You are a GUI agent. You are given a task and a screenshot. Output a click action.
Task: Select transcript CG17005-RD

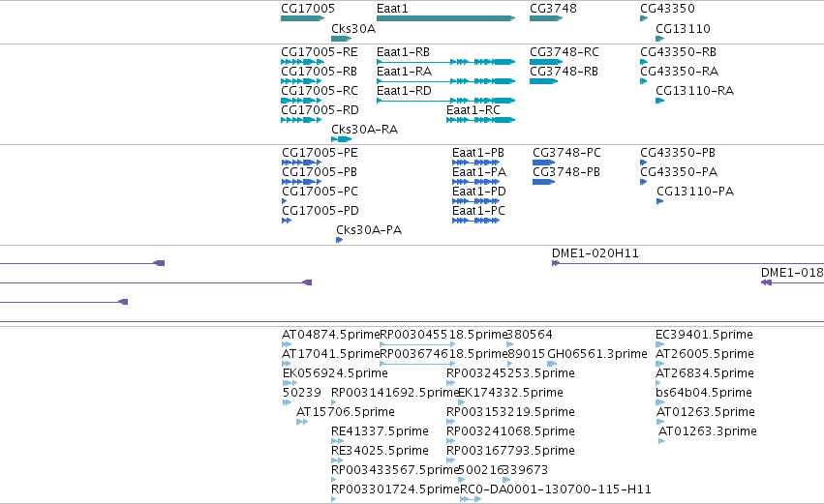click(x=301, y=120)
